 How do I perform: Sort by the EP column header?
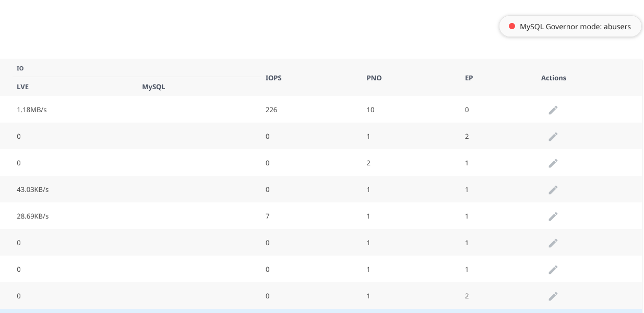point(469,78)
